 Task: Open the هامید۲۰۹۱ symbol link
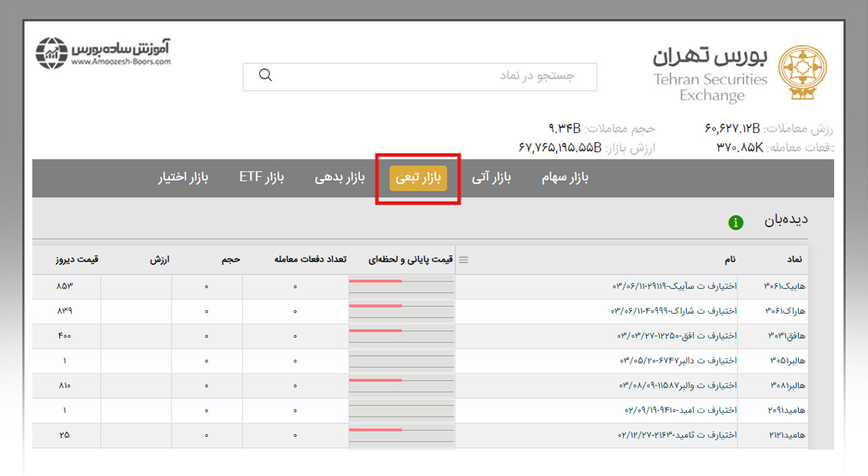[785, 411]
